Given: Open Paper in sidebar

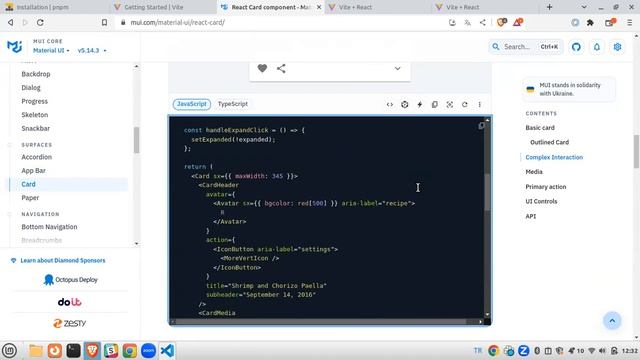Looking at the screenshot, I should tap(30, 198).
